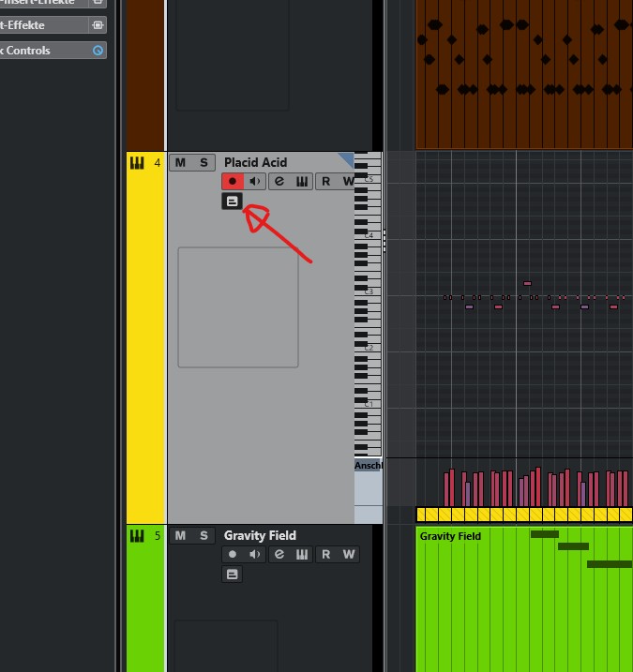
Task: Enable Write automation on Gravity Field
Action: coord(349,555)
